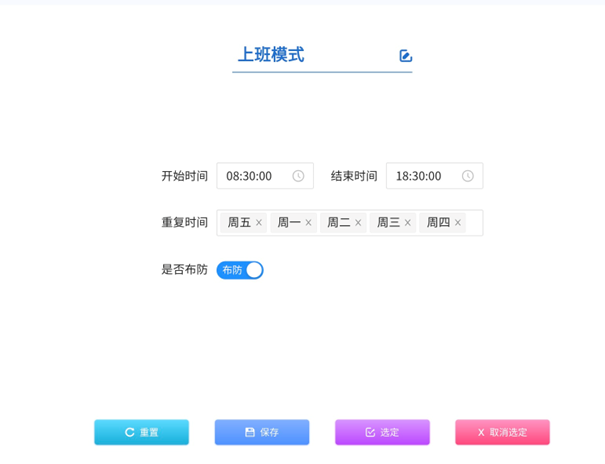Remove the 周五 tag
Viewport: 605px width, 464px height.
[259, 223]
